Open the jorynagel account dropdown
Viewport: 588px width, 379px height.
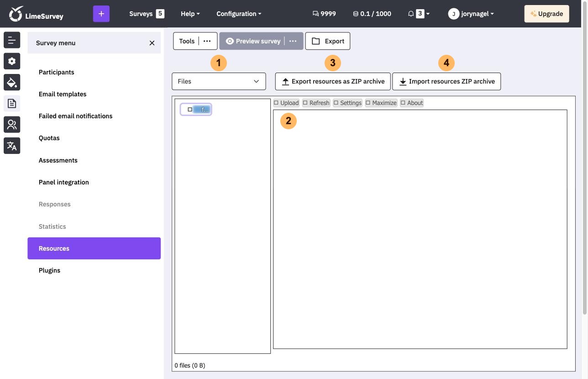(x=471, y=14)
